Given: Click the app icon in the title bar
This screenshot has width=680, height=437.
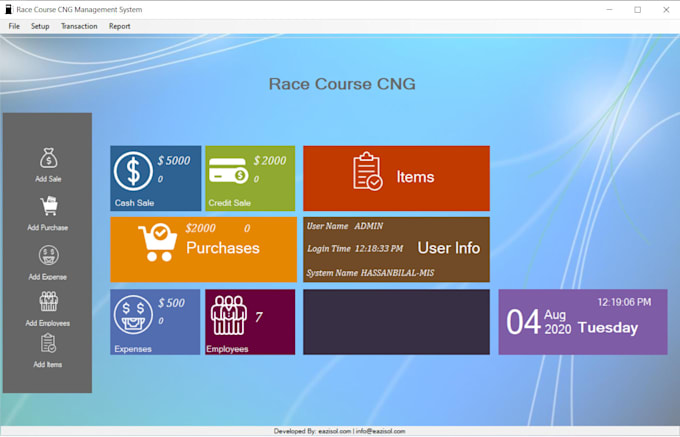Looking at the screenshot, I should (x=8, y=9).
